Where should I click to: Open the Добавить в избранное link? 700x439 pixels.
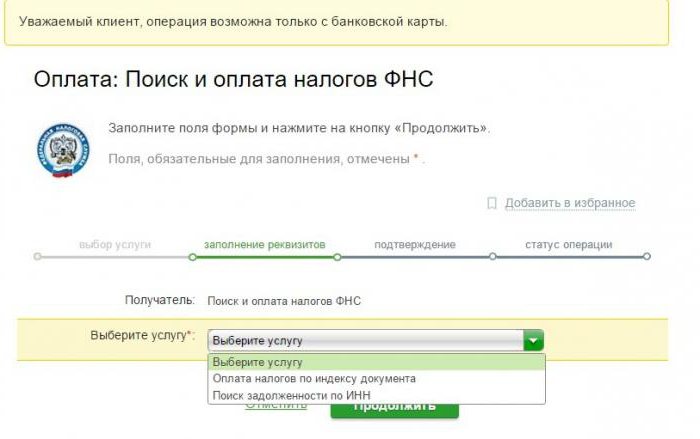tap(569, 203)
